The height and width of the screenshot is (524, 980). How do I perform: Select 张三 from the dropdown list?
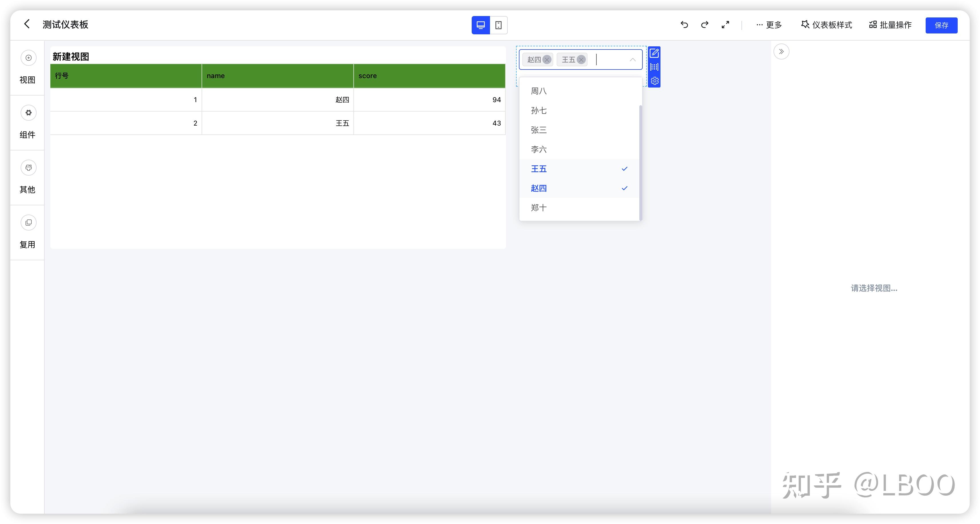click(x=539, y=130)
